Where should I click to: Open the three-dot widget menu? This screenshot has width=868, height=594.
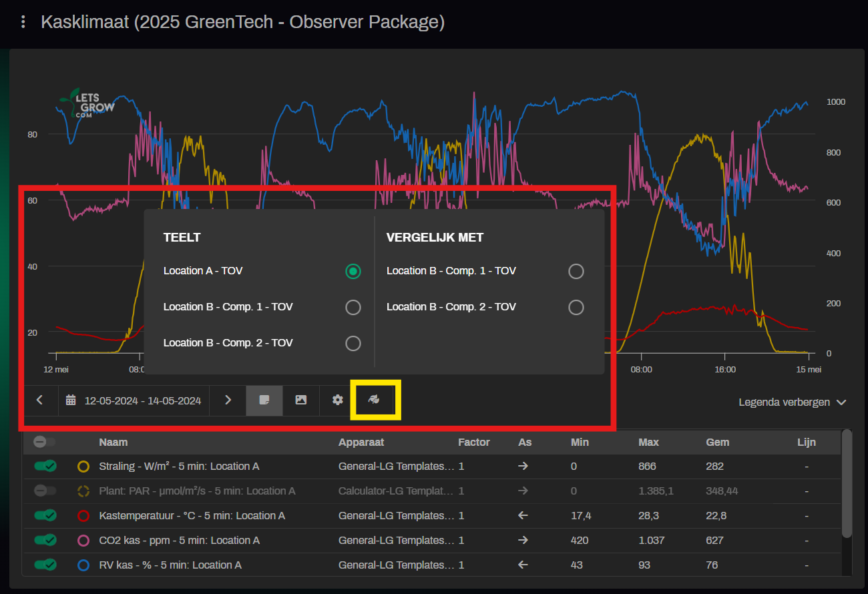(23, 22)
